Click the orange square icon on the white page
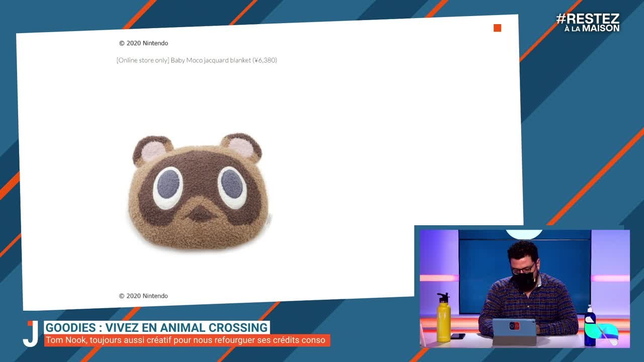This screenshot has width=644, height=362. (x=497, y=28)
